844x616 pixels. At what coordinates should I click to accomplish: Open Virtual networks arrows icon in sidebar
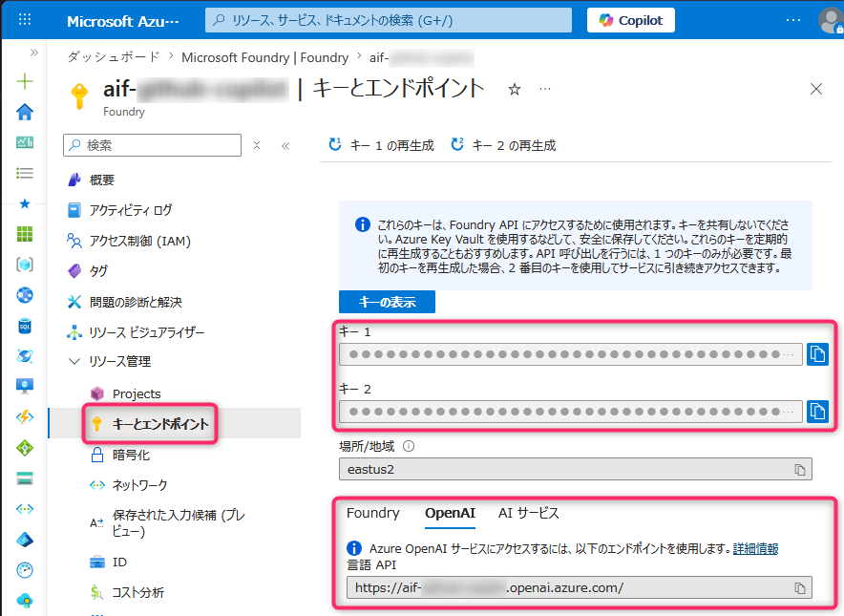25,509
